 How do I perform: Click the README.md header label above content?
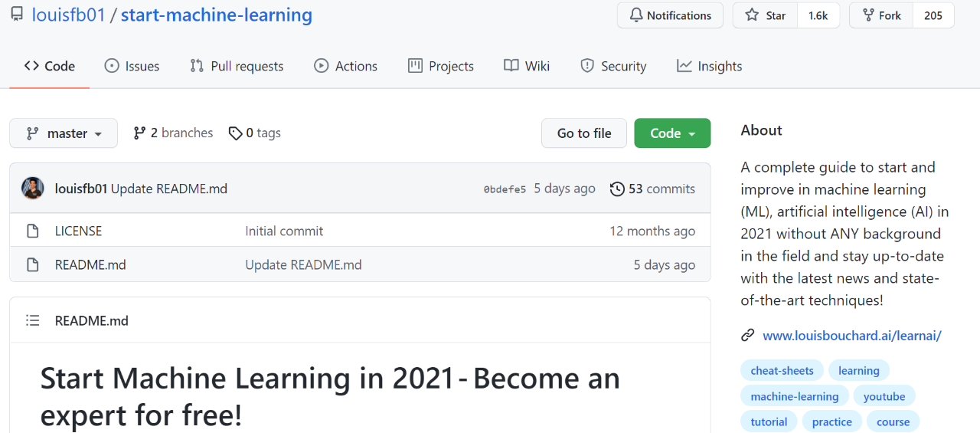coord(92,320)
